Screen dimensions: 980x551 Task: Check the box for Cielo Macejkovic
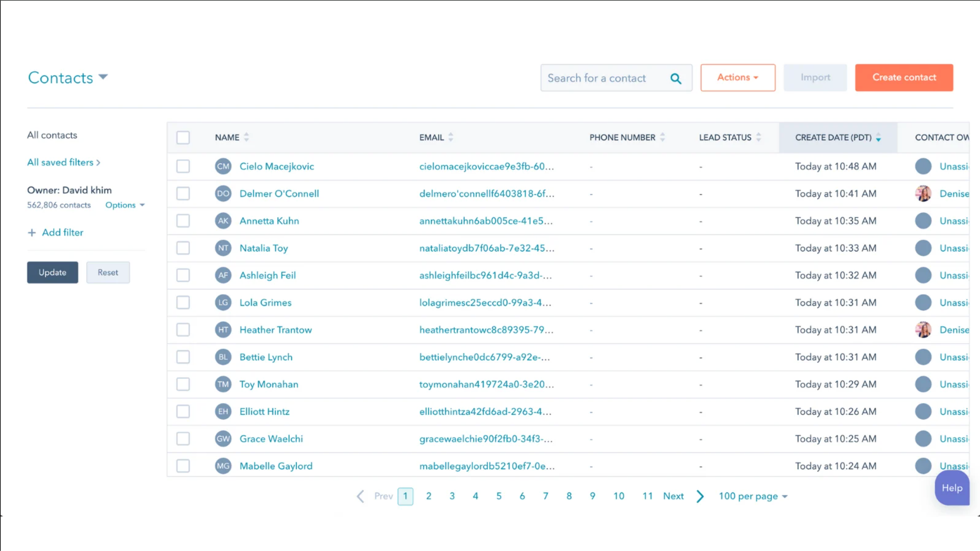point(183,166)
